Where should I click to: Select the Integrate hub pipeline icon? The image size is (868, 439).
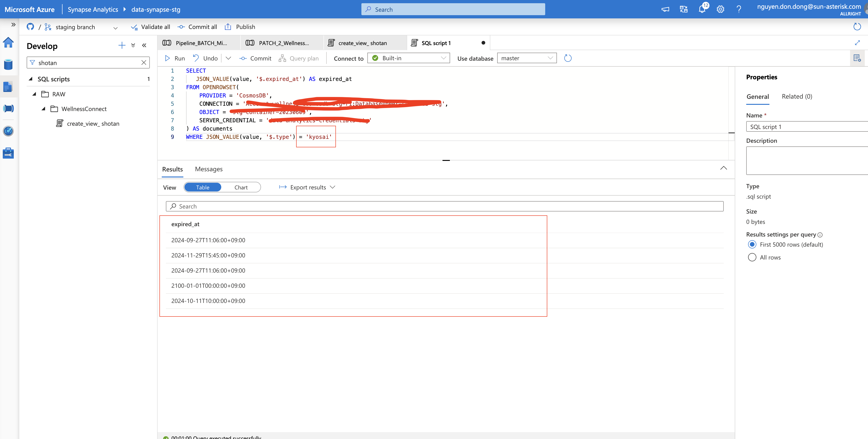point(8,108)
